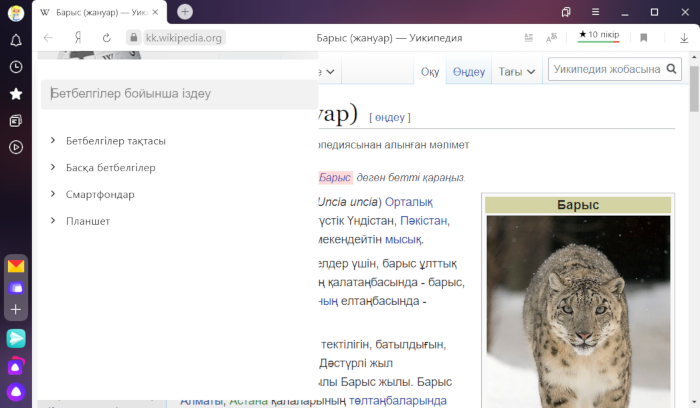Open bookmarks star icon in sidebar
This screenshot has width=700, height=408.
click(16, 94)
